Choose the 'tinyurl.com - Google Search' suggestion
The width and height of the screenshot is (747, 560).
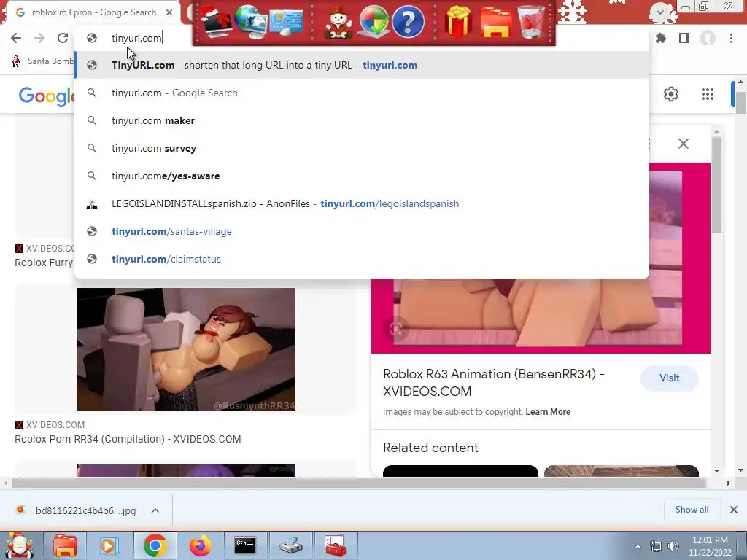pos(362,93)
